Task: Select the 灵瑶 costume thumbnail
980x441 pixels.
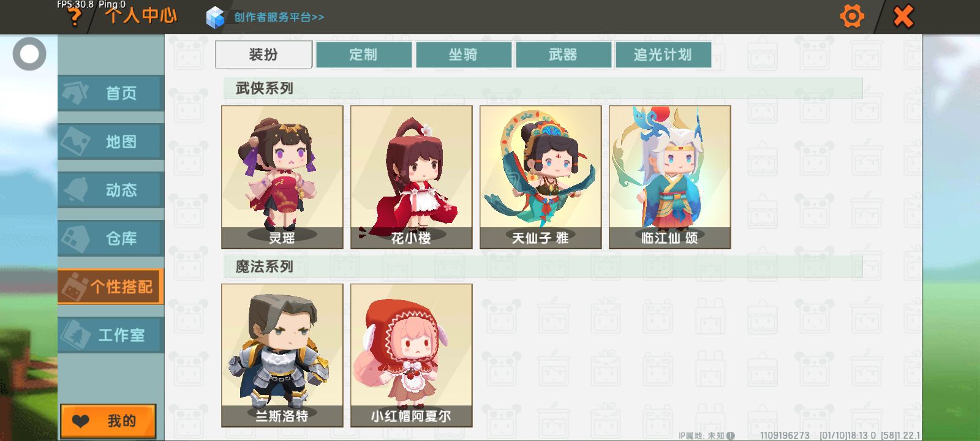Action: pos(282,177)
